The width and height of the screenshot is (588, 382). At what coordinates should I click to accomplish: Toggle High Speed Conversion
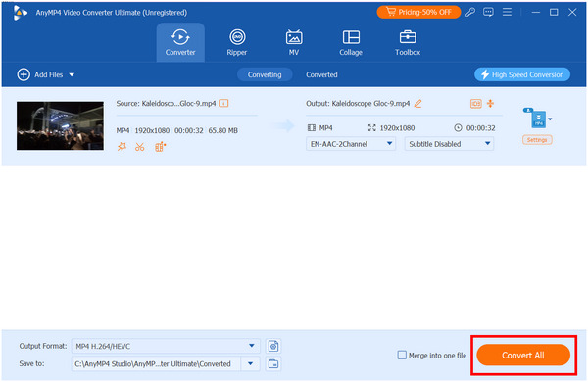[522, 74]
